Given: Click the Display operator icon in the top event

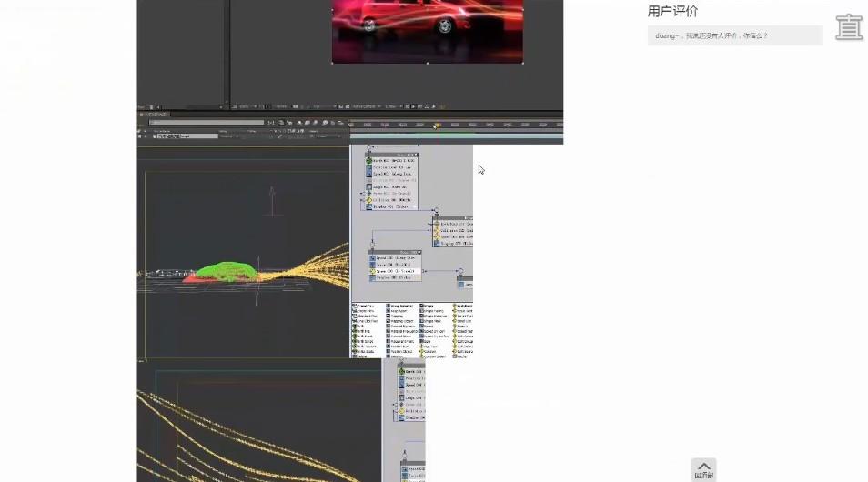Looking at the screenshot, I should (x=369, y=206).
